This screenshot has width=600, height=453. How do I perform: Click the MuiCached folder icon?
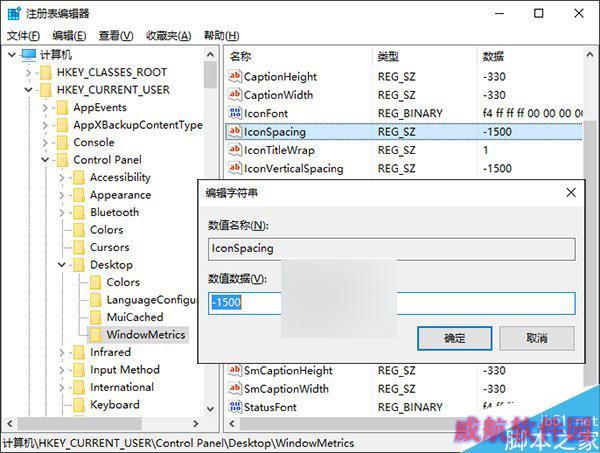pos(96,317)
